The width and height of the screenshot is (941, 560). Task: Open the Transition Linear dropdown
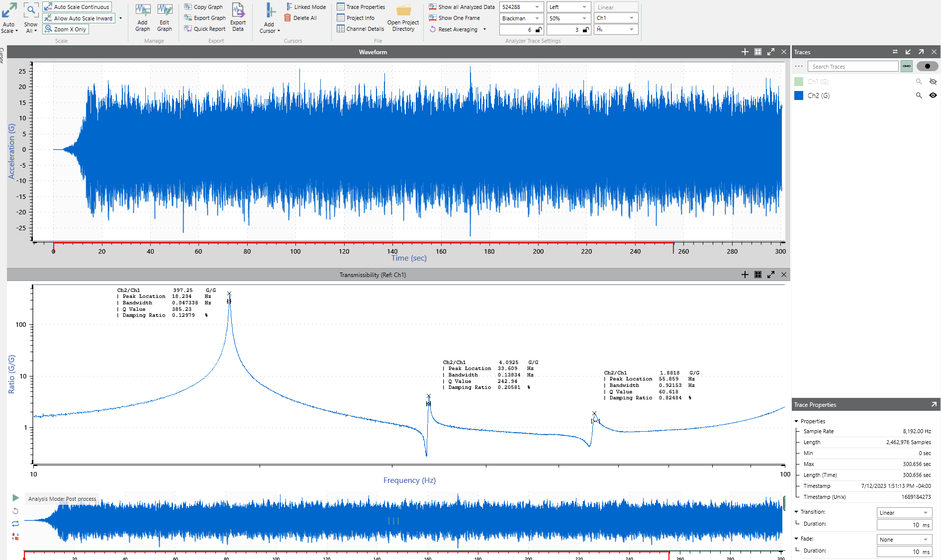(904, 513)
